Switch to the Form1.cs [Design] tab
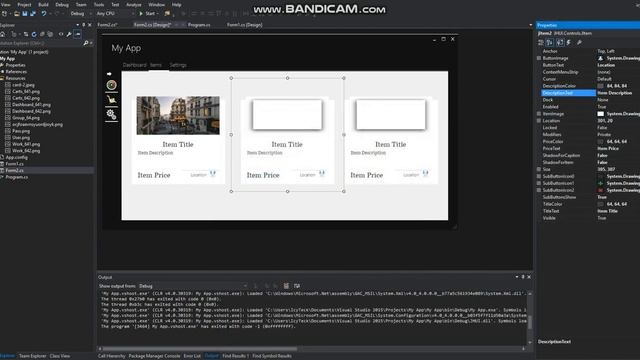This screenshot has height=360, width=640. click(x=244, y=25)
